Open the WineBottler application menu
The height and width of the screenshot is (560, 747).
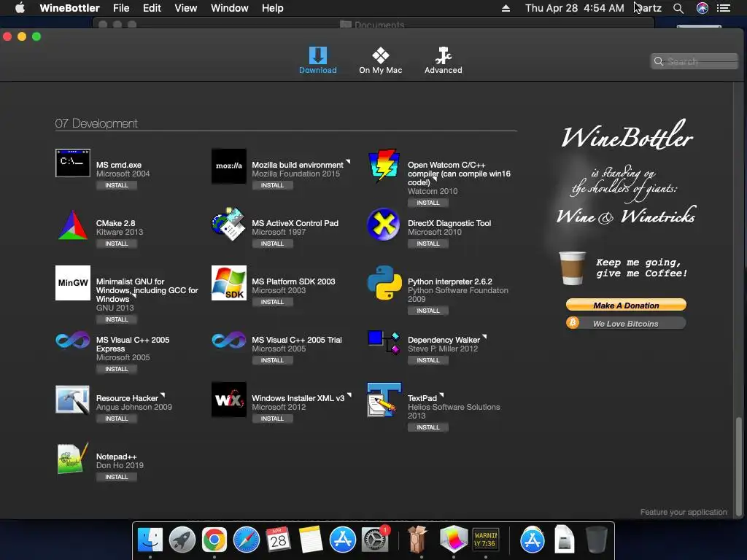[x=69, y=8]
